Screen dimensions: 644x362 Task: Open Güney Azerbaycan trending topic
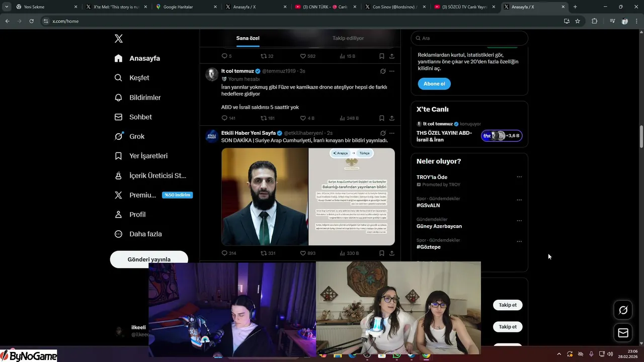pos(439,226)
